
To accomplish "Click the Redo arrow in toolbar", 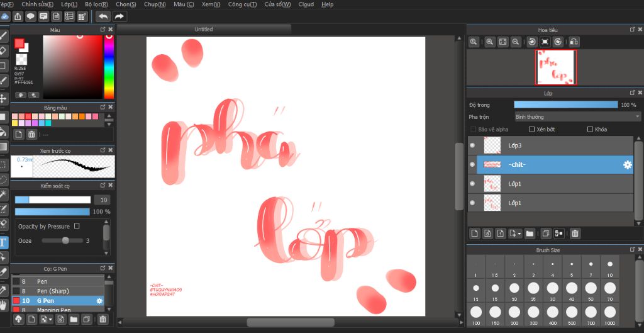I will click(119, 16).
